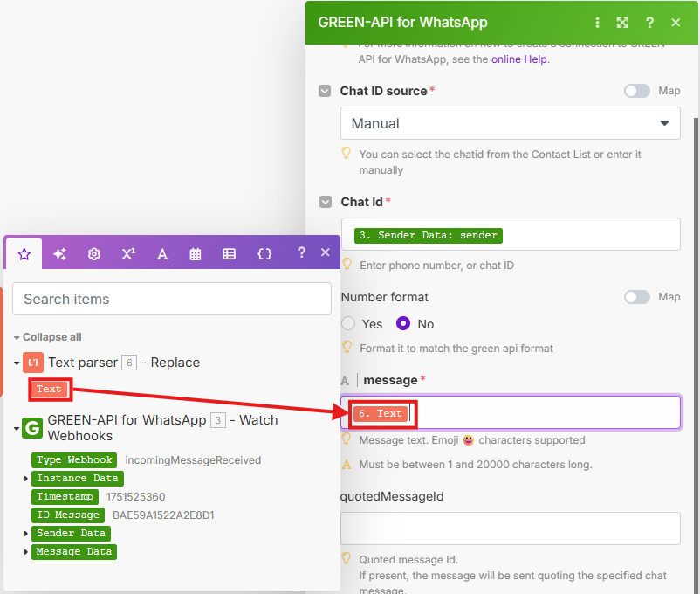Open the array functions tab (table icon)
The image size is (700, 594).
[x=229, y=253]
